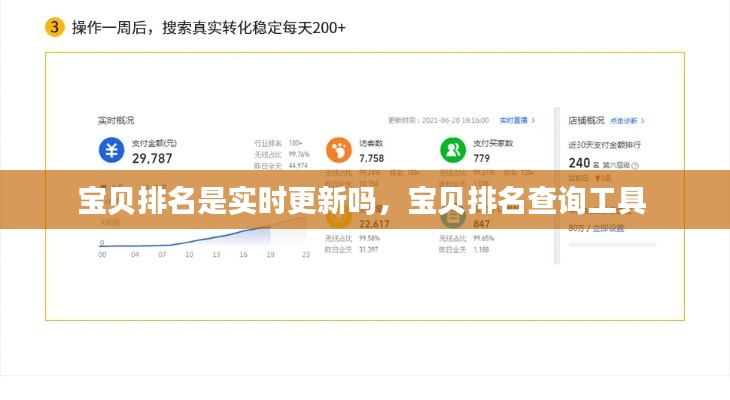Select the 店铺概况 section heading
730x400 pixels.
[585, 119]
